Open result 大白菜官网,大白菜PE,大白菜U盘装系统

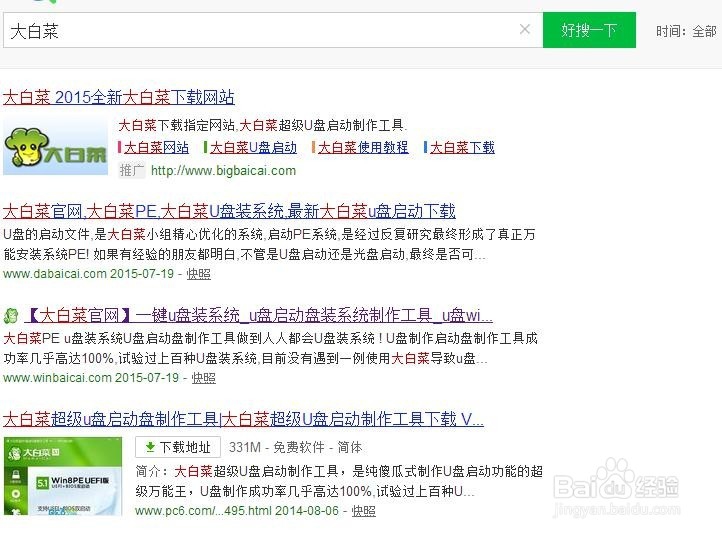click(x=229, y=211)
